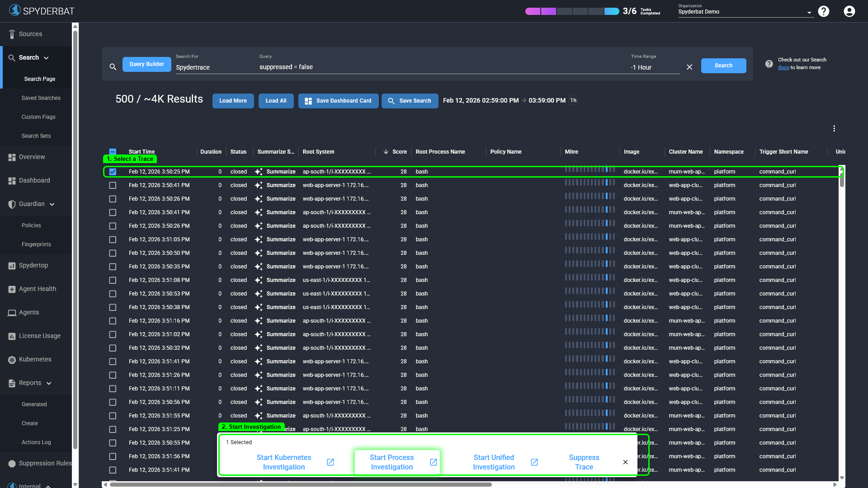Open the help question-mark icon
Image resolution: width=868 pixels, height=488 pixels.
pyautogui.click(x=824, y=11)
